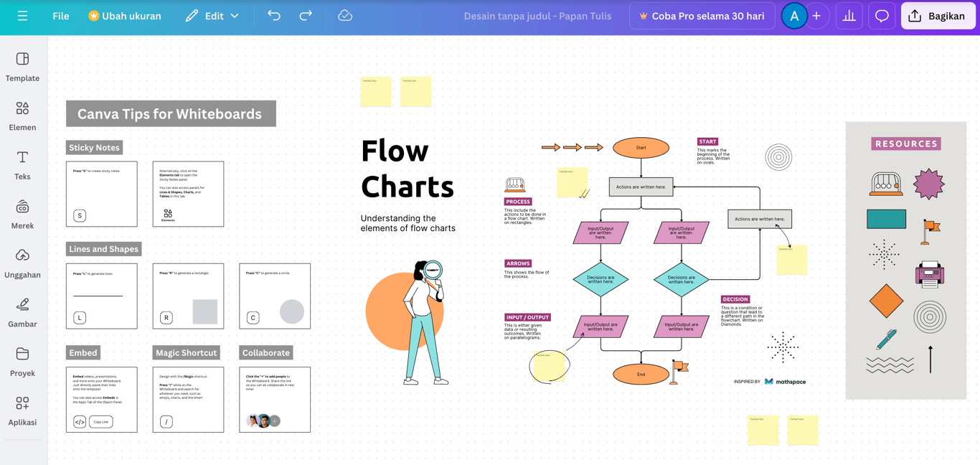Click the Bagikan button
Screen dimensions: 980x465
tap(938, 15)
